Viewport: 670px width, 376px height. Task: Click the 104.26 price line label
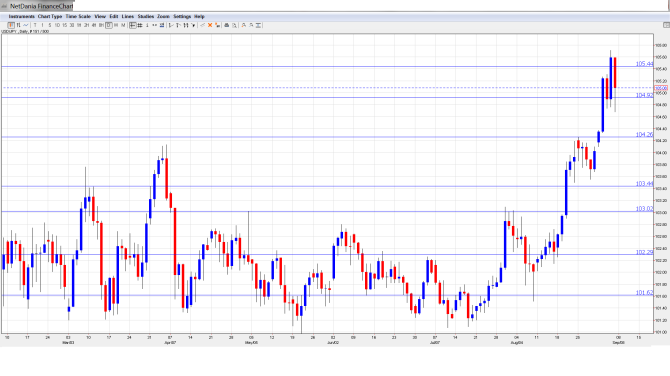[x=644, y=134]
